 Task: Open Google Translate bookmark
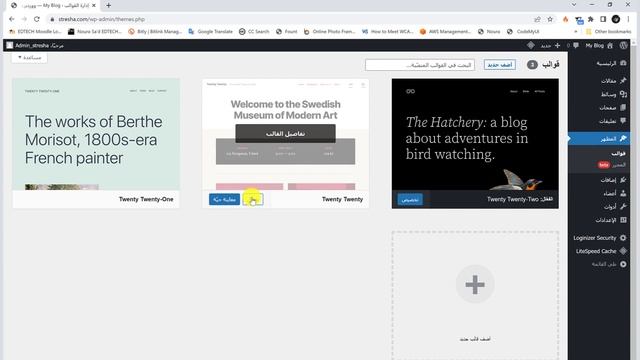(x=210, y=31)
